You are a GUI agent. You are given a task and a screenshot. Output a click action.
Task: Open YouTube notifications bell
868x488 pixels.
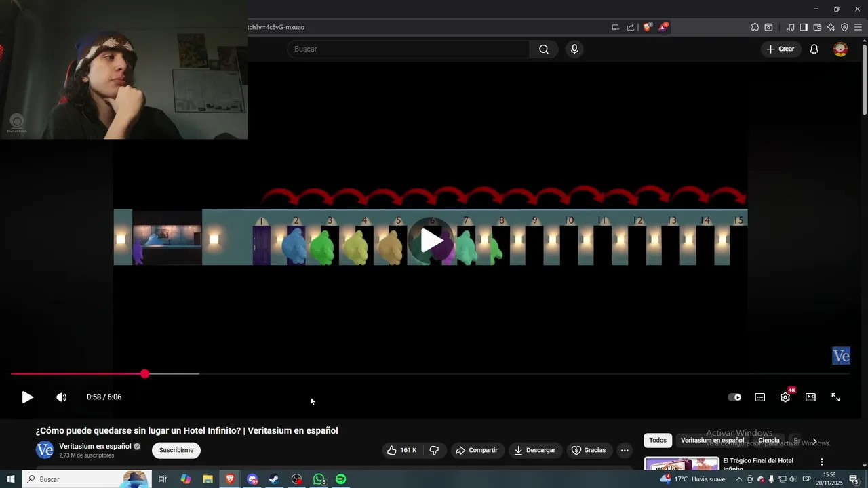pyautogui.click(x=814, y=49)
